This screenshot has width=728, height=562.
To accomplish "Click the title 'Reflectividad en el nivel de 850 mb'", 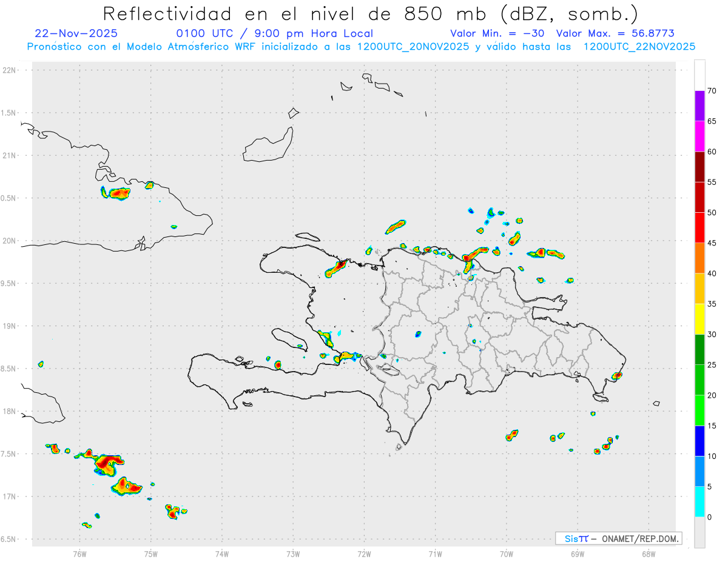I will pyautogui.click(x=297, y=13).
